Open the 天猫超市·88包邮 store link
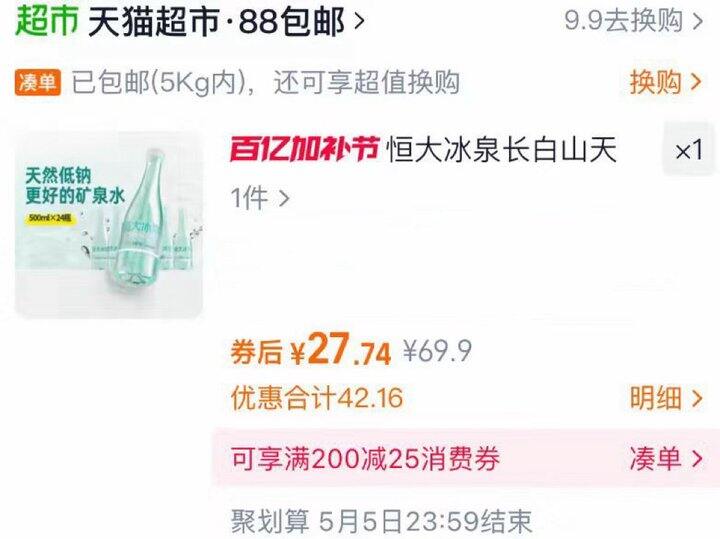This screenshot has width=720, height=539. coord(216,21)
